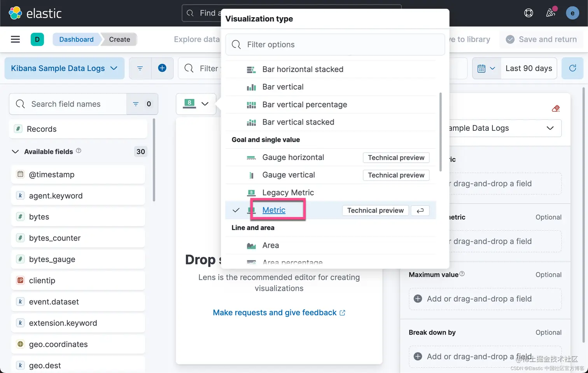
Task: Select Area visualization type
Action: coord(331,245)
